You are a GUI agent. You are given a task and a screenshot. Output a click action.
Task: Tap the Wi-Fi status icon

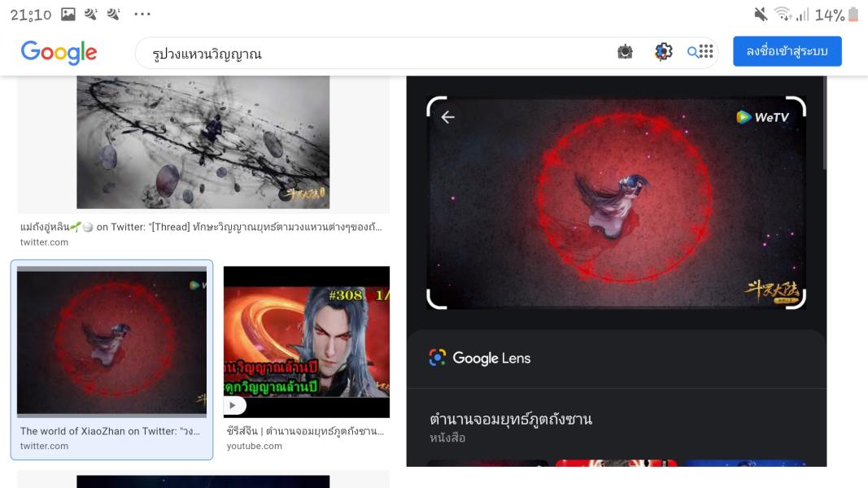(783, 15)
